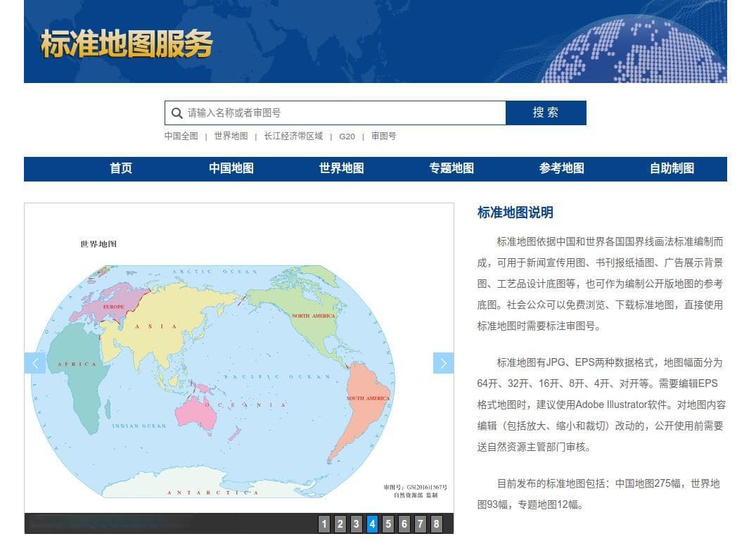Click the world map slide image
This screenshot has width=756, height=541.
pos(239,358)
